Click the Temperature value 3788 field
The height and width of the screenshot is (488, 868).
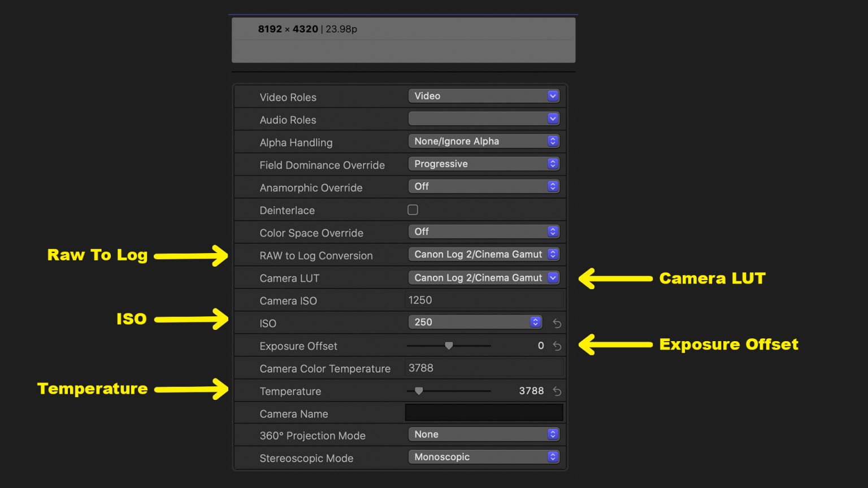click(x=531, y=391)
